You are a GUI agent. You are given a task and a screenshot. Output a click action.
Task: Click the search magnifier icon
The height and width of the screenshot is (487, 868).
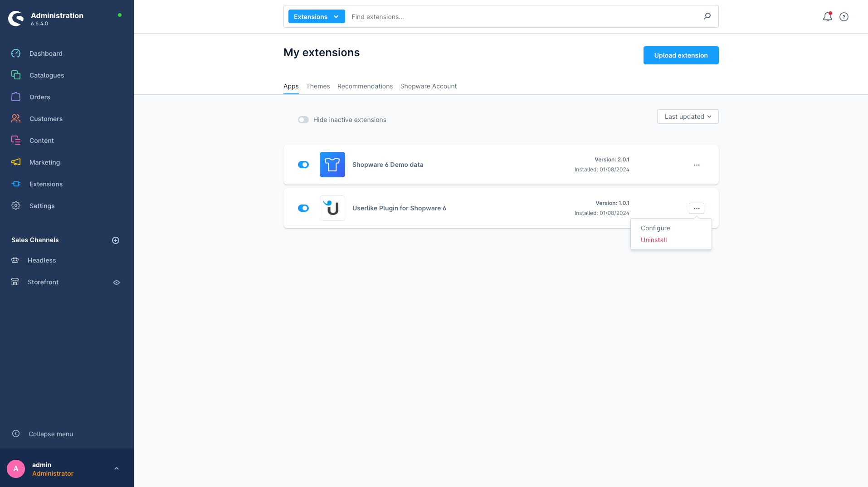[x=707, y=16]
